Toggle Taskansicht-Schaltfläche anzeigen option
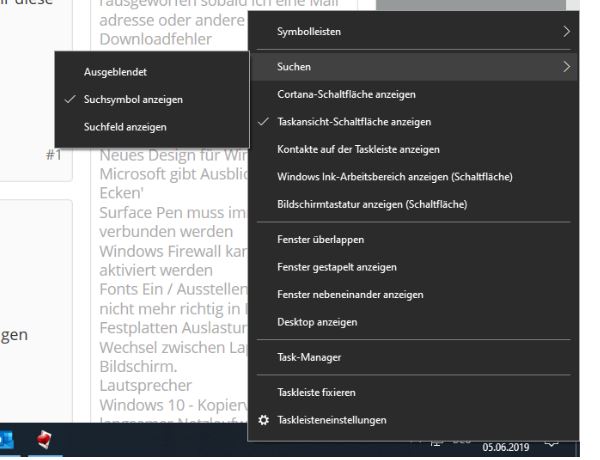This screenshot has width=600, height=460. (415, 122)
